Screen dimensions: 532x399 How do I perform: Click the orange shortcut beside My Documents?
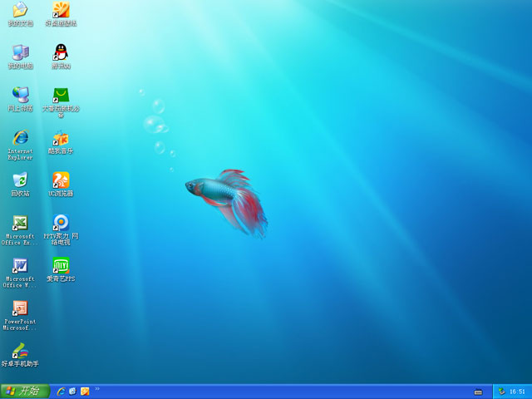pyautogui.click(x=61, y=10)
